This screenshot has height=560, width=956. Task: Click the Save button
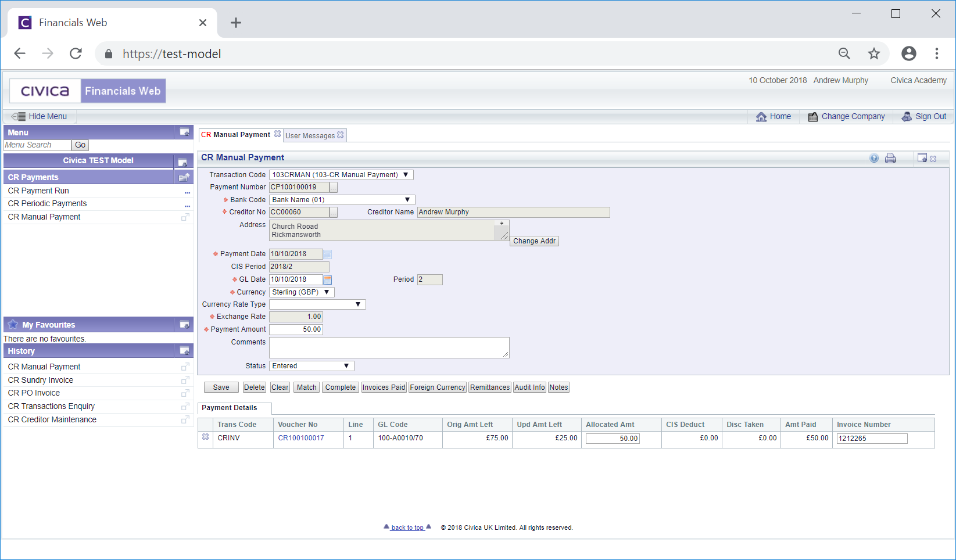[x=221, y=387]
